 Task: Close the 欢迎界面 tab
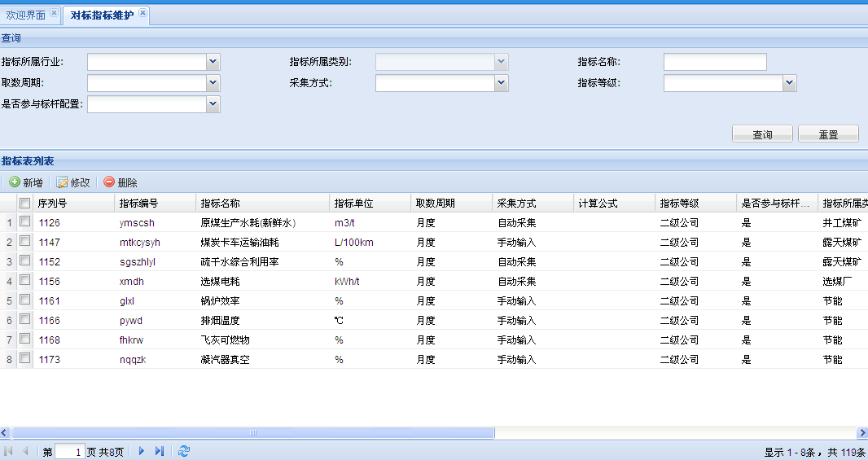(55, 14)
